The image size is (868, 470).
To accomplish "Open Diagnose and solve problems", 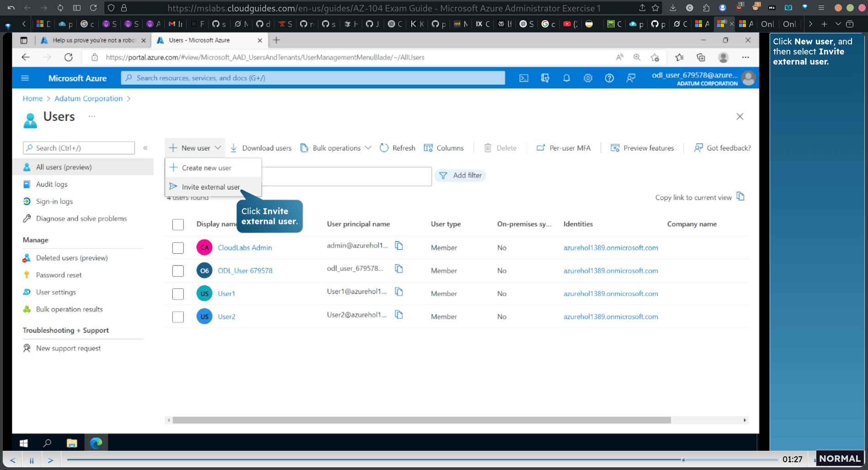I will pyautogui.click(x=81, y=219).
